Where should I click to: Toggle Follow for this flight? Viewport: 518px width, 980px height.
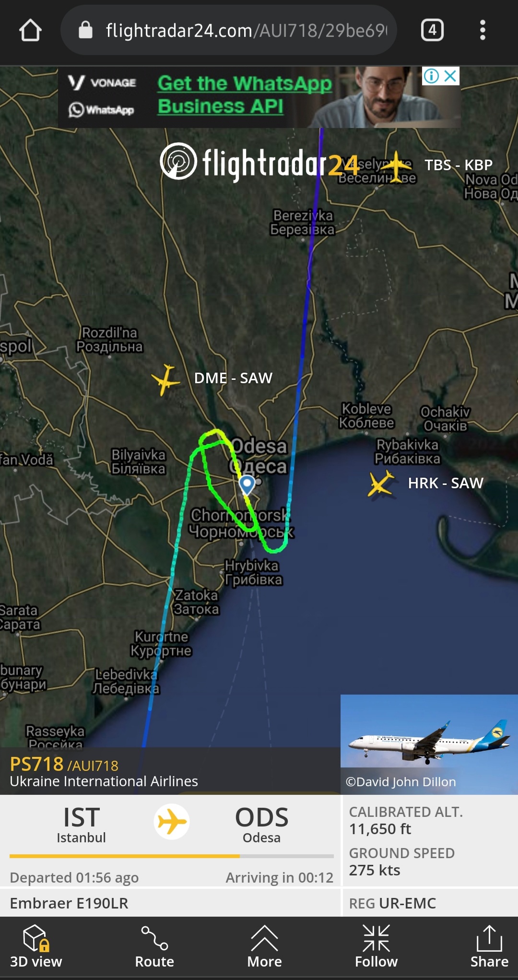tap(377, 947)
